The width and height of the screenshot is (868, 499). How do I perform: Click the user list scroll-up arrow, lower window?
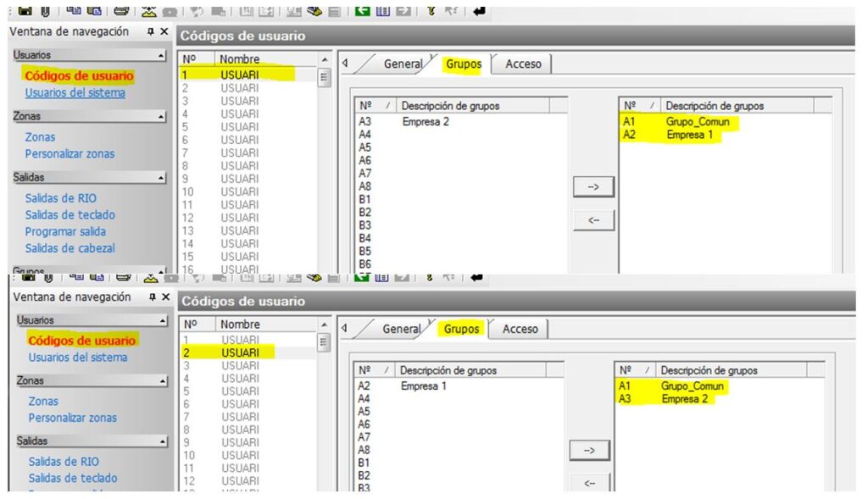pyautogui.click(x=325, y=324)
